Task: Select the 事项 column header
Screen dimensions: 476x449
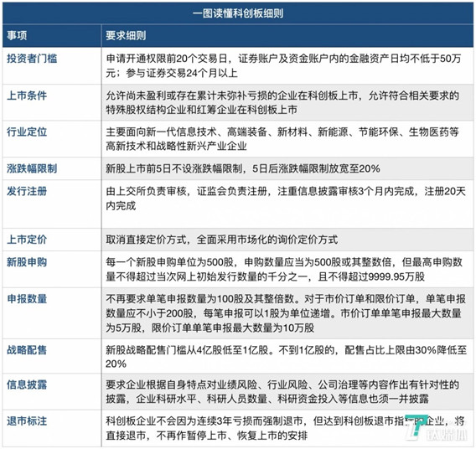Action: tap(17, 35)
